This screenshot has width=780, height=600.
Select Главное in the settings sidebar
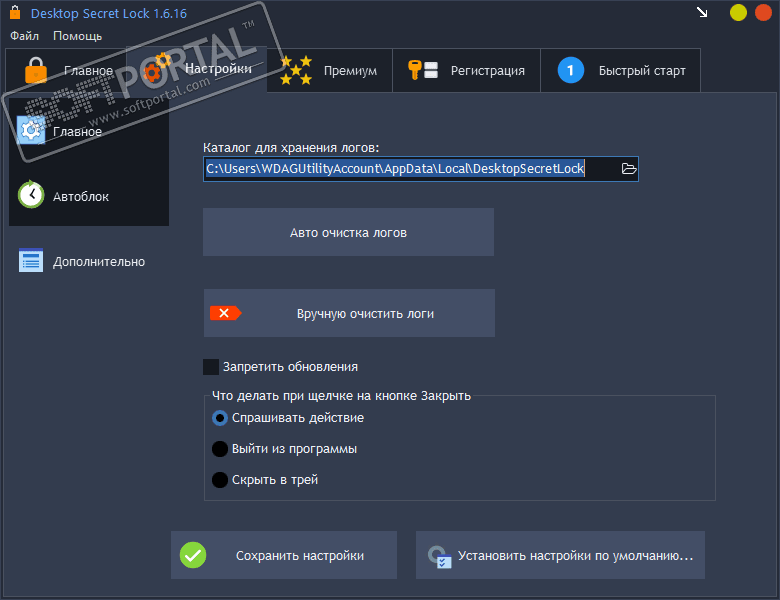tap(89, 131)
